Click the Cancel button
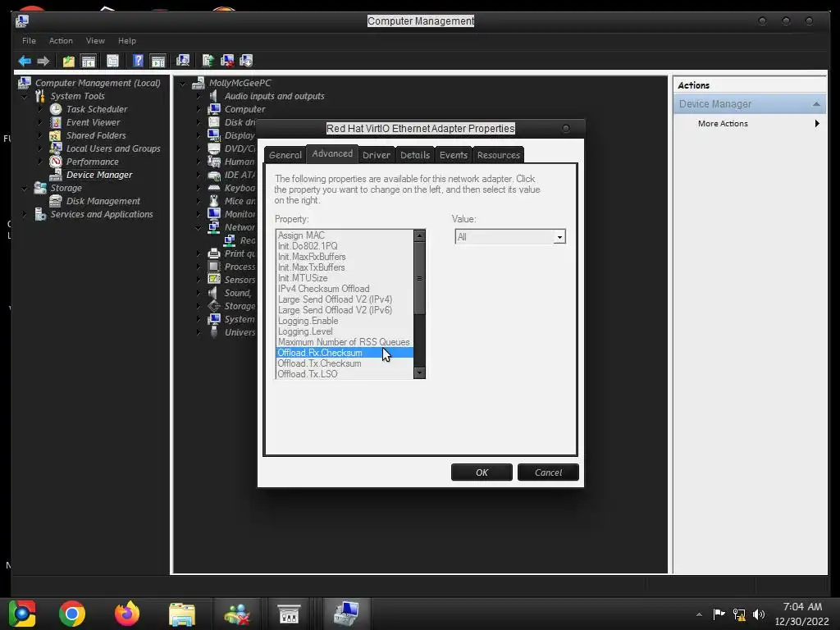 point(548,472)
